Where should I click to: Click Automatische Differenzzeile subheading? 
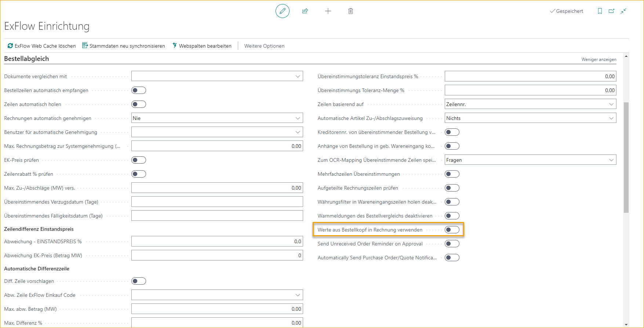coord(37,269)
